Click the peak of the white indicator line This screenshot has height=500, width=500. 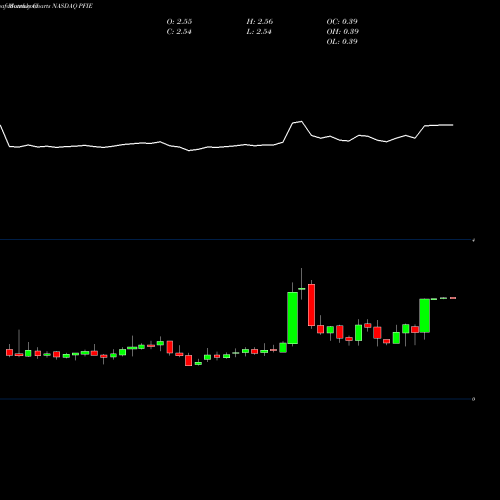pyautogui.click(x=301, y=122)
